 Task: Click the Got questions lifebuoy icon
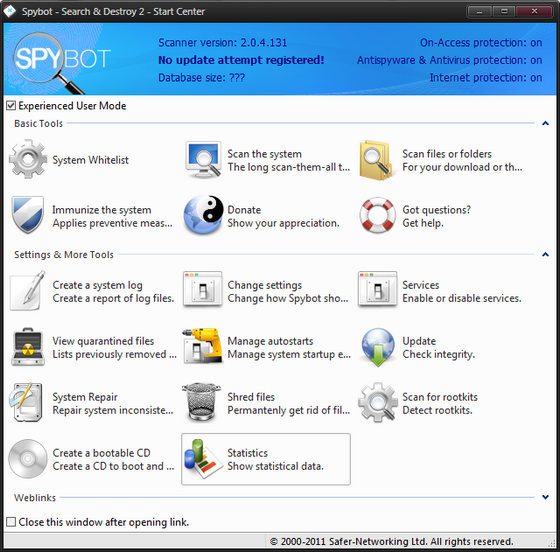(x=378, y=215)
